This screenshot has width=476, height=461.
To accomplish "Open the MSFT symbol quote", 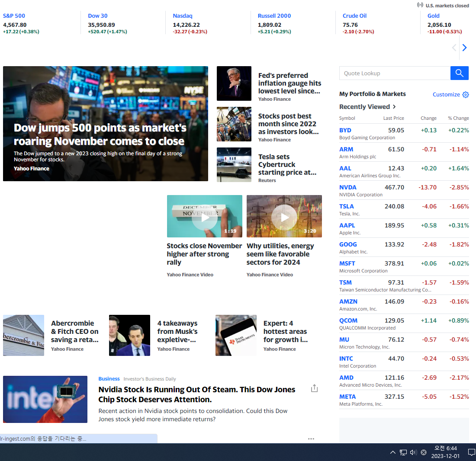I will [x=347, y=263].
